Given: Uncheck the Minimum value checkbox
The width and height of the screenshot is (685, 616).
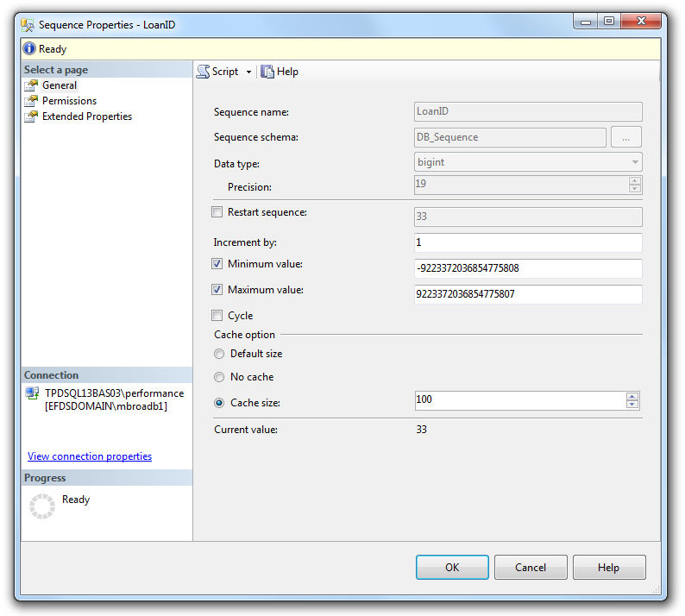Looking at the screenshot, I should click(x=217, y=264).
